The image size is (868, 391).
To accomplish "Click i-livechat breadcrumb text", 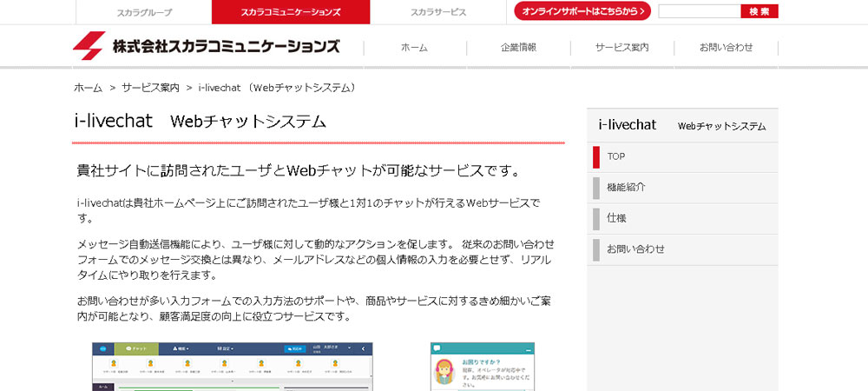I will (278, 88).
